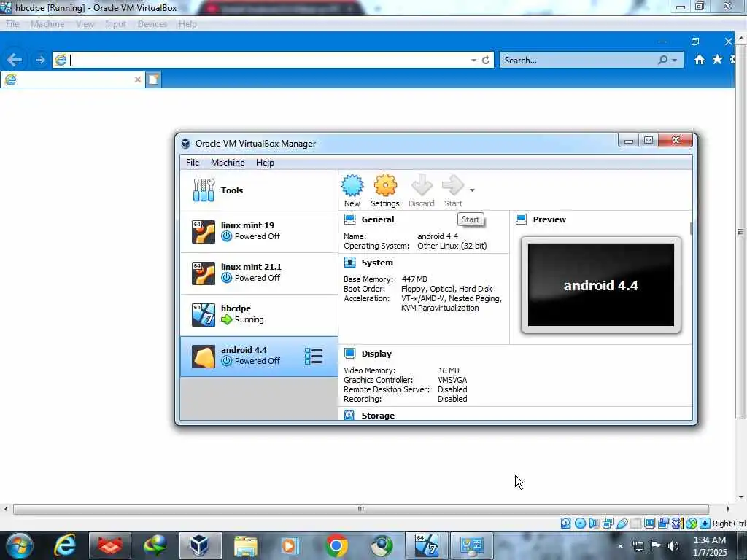
Task: Click the taskbar clock showing 1:34 AM
Action: [710, 546]
